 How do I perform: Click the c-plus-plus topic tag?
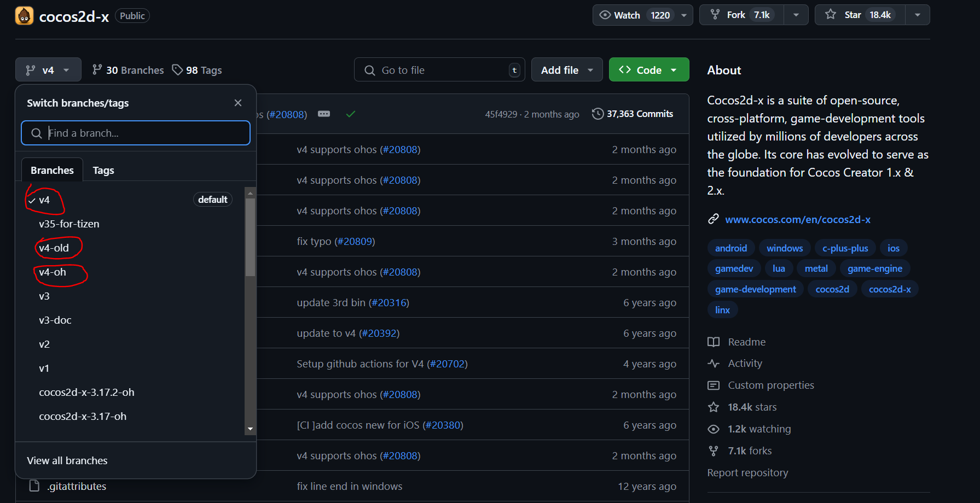(845, 248)
